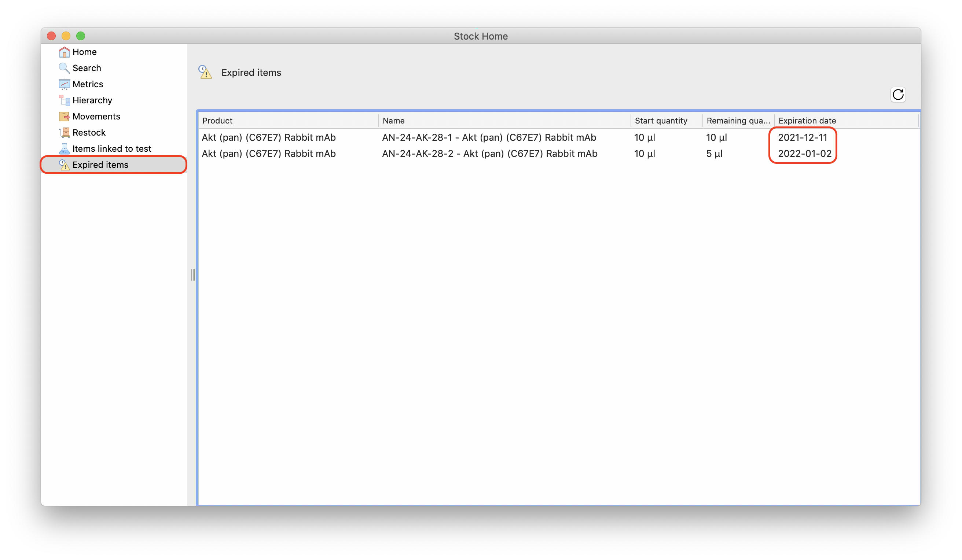Click product cell of the AN-24-AK-28-1 row
The height and width of the screenshot is (560, 962).
click(x=268, y=137)
